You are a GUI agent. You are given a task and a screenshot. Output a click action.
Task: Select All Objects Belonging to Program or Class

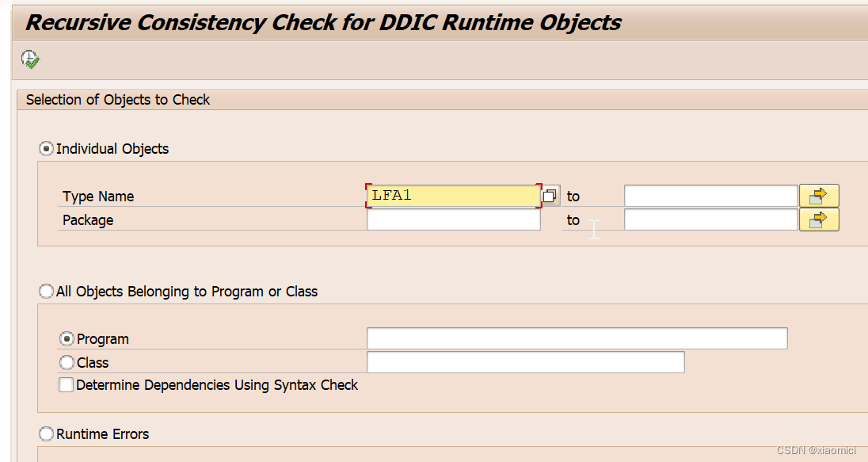coord(46,291)
